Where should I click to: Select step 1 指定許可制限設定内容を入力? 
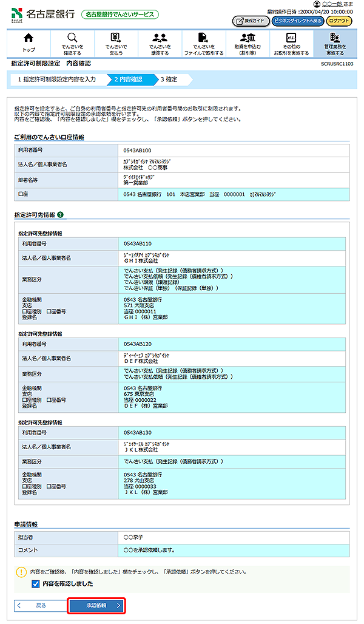tap(56, 79)
